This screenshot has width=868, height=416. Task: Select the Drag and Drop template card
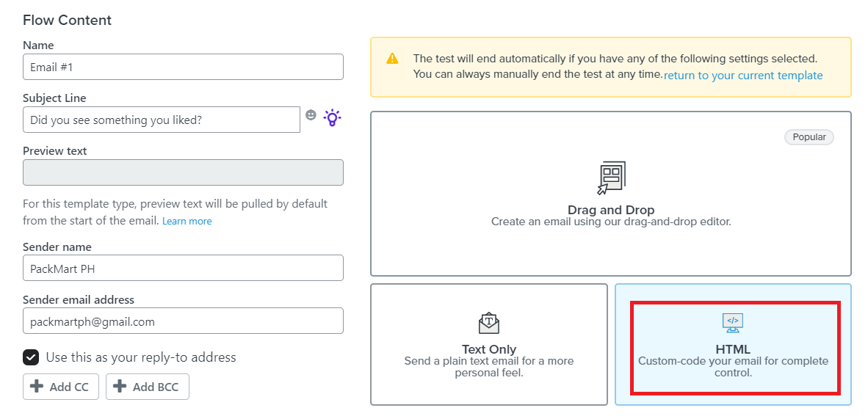tap(610, 194)
